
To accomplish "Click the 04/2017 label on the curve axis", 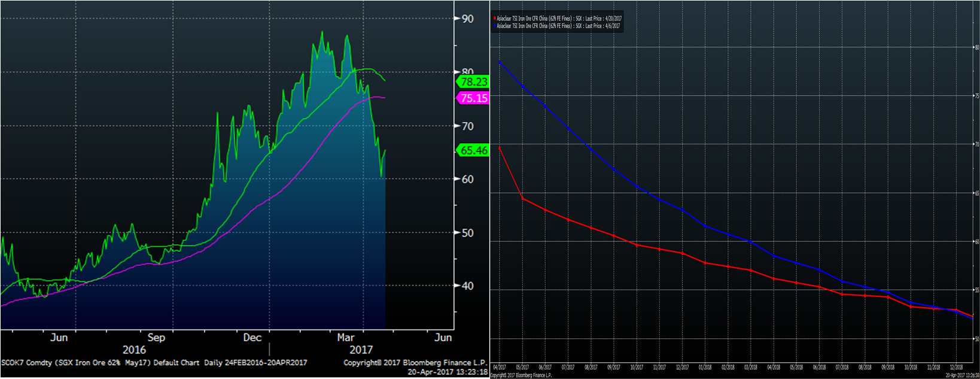I will click(x=500, y=367).
